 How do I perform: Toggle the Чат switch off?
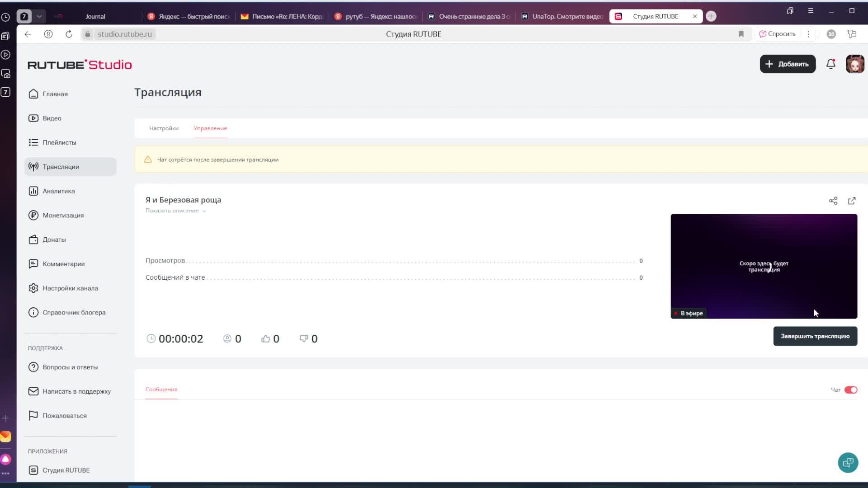pos(850,389)
